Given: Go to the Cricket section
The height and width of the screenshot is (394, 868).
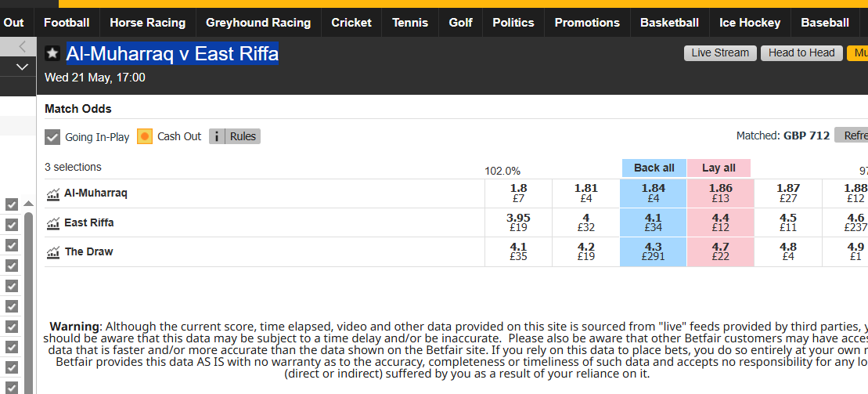Looking at the screenshot, I should tap(351, 23).
